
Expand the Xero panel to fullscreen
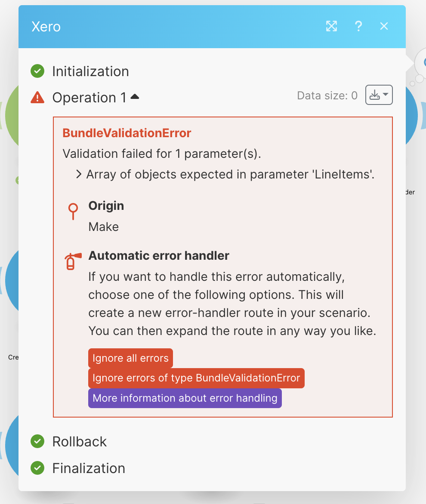[331, 26]
